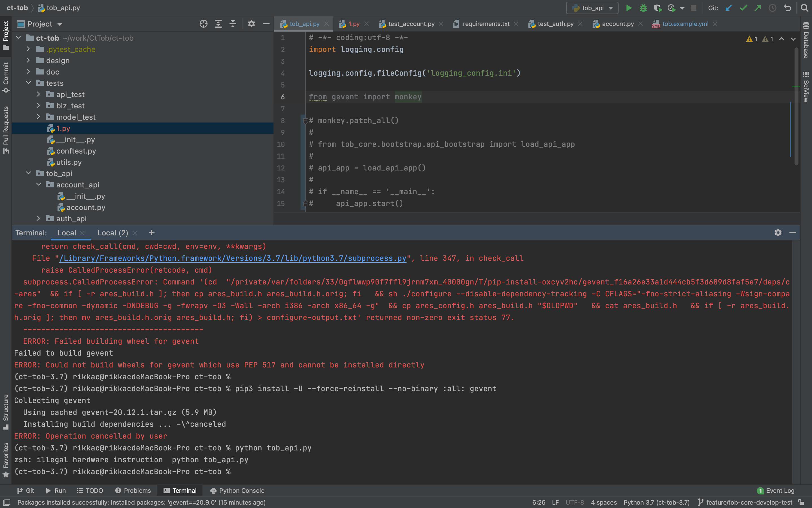This screenshot has width=812, height=508.
Task: Open the TODO tool window button
Action: 90,491
